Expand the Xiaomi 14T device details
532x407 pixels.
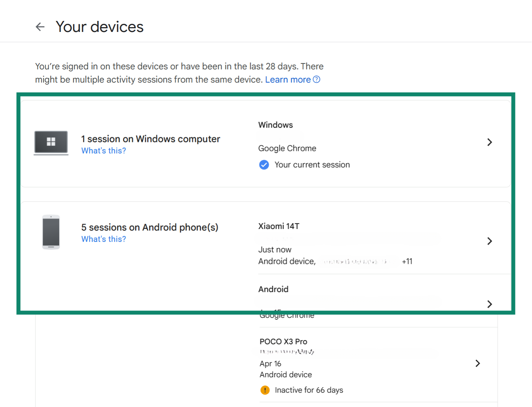(489, 241)
